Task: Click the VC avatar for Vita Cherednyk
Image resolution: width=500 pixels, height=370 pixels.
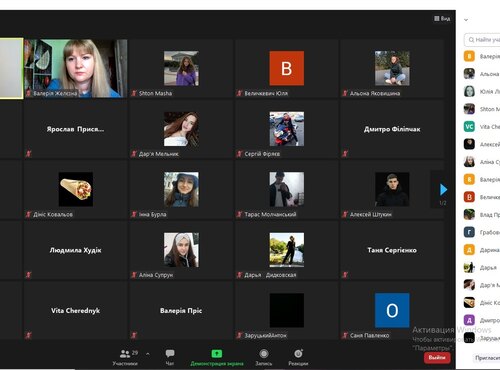Action: [x=469, y=127]
